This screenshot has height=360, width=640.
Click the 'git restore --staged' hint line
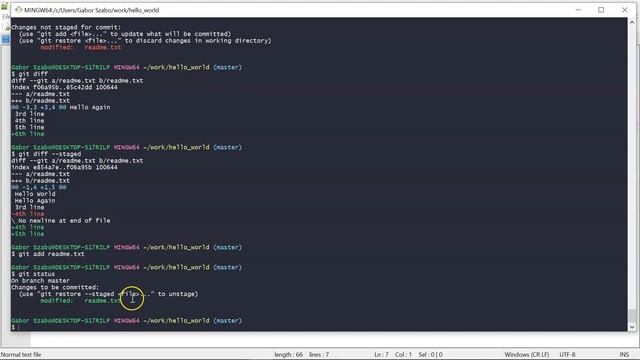tap(108, 294)
